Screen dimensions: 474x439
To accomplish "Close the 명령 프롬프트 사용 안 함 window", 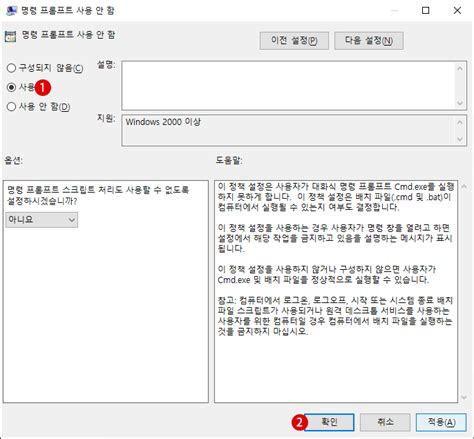I will (457, 11).
